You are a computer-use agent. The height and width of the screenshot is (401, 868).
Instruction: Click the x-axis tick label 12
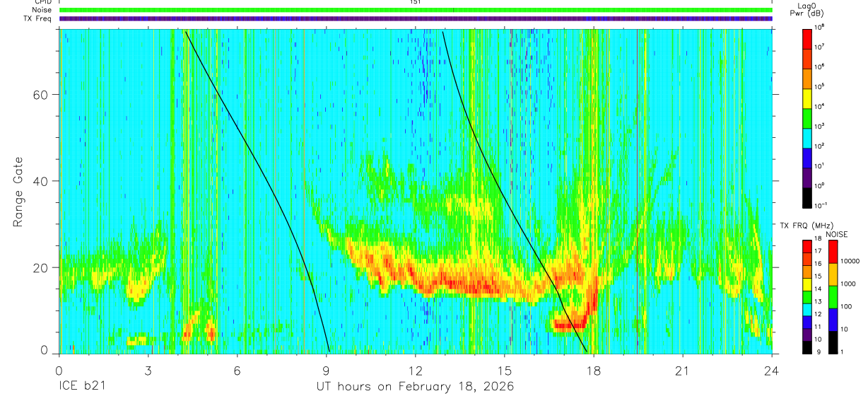pyautogui.click(x=416, y=371)
